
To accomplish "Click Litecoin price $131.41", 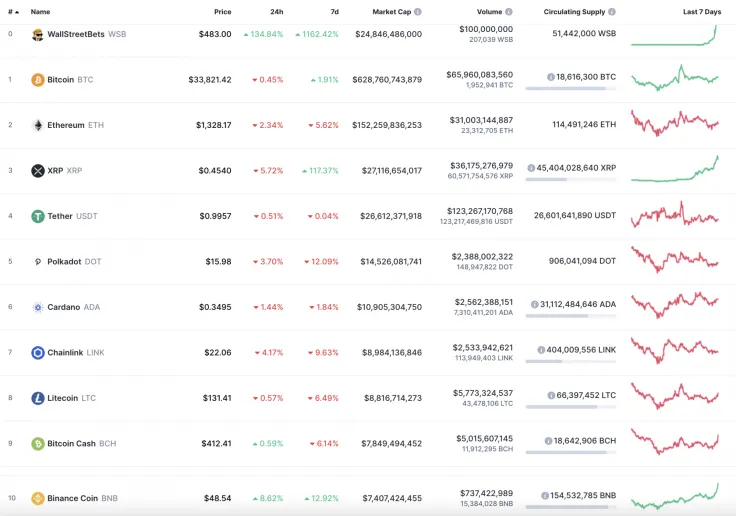I will pos(217,398).
